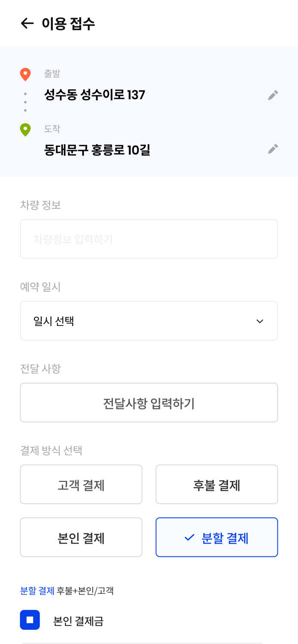Click the 전달사항 입력하기 message field

point(149,402)
